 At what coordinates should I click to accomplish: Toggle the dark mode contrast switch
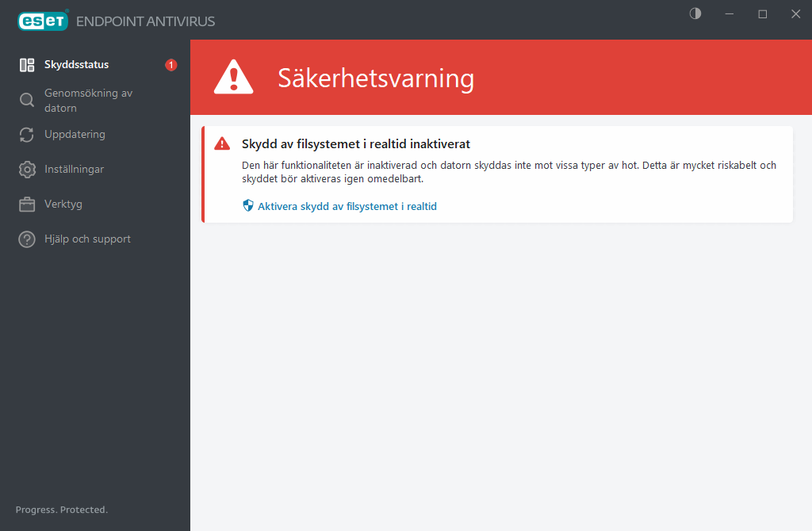(695, 13)
